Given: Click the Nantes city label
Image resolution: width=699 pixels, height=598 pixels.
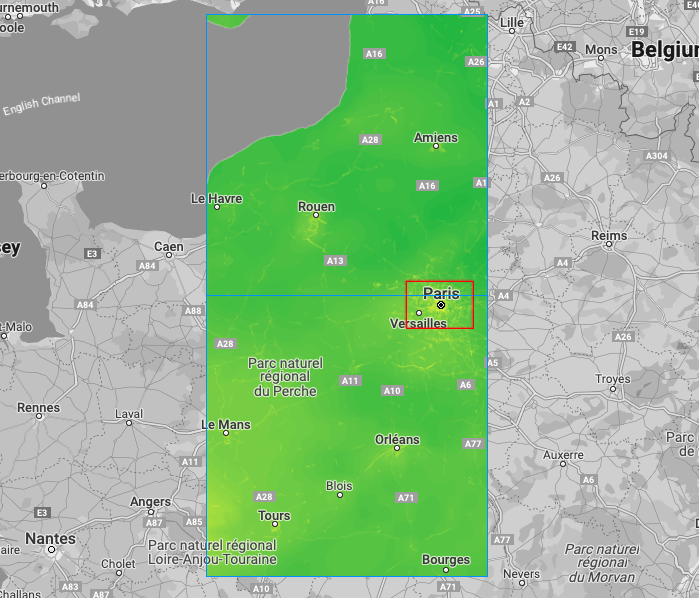Looking at the screenshot, I should pos(50,539).
